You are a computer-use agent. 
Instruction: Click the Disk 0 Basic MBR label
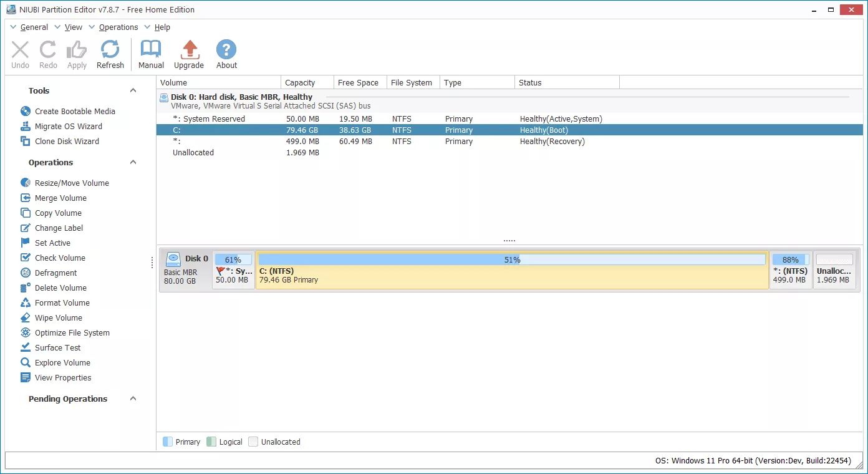click(x=186, y=270)
